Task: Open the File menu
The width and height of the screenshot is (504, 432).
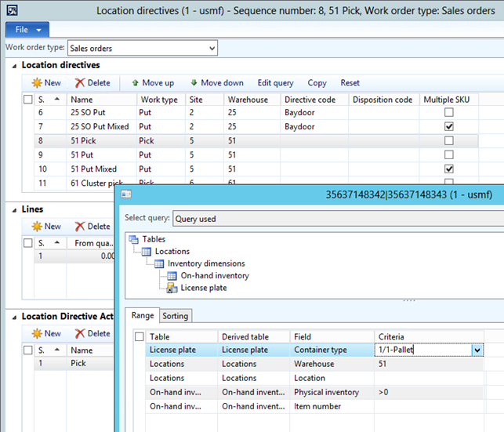Action: [27, 30]
